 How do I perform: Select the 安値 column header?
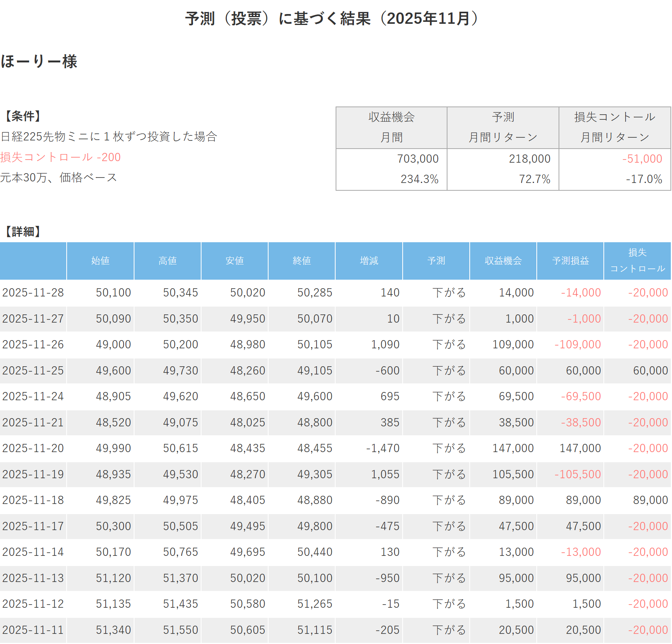coord(235,261)
